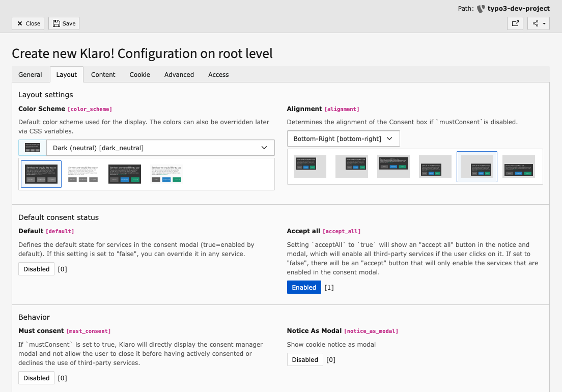
Task: Turn on the Notice As Modal toggle
Action: 305,360
